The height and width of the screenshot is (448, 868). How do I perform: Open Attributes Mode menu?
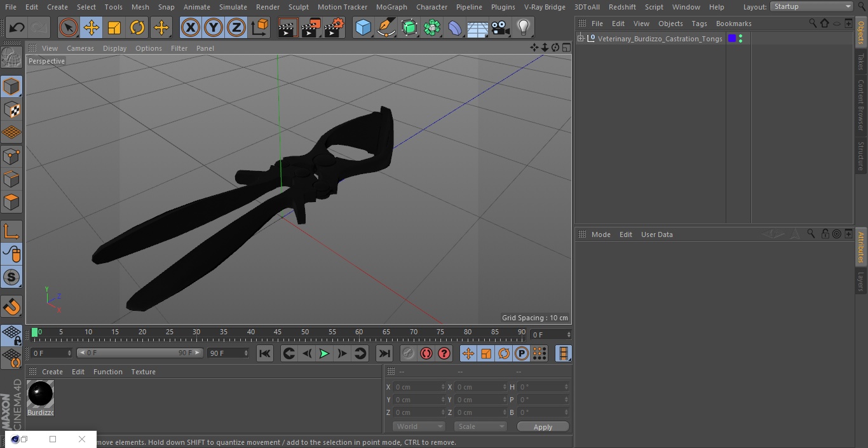tap(600, 234)
